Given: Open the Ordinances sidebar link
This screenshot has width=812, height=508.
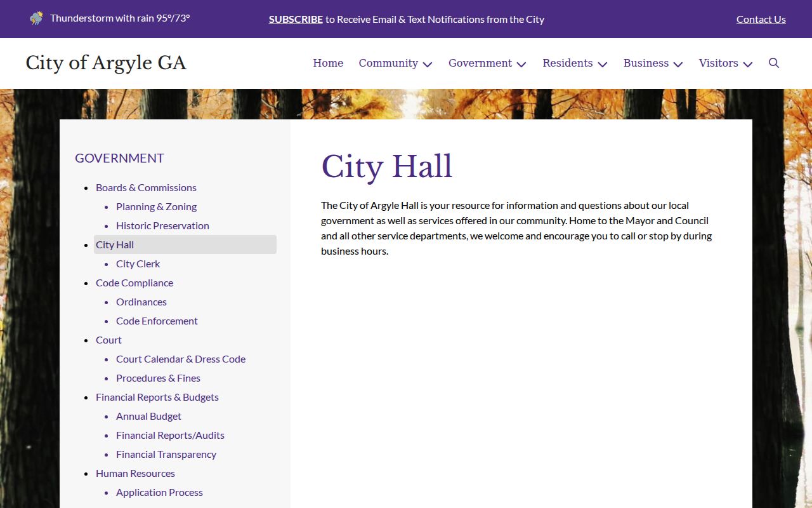Looking at the screenshot, I should [141, 302].
